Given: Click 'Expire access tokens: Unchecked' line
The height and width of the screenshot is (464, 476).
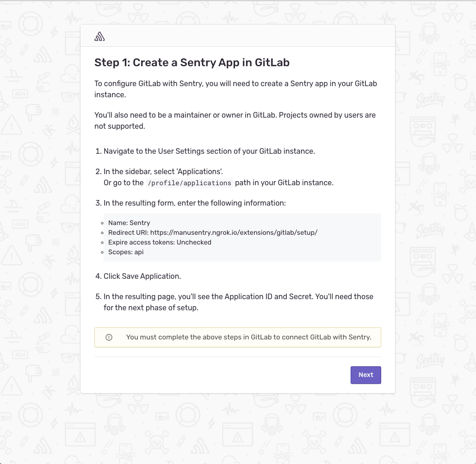Looking at the screenshot, I should coord(160,242).
